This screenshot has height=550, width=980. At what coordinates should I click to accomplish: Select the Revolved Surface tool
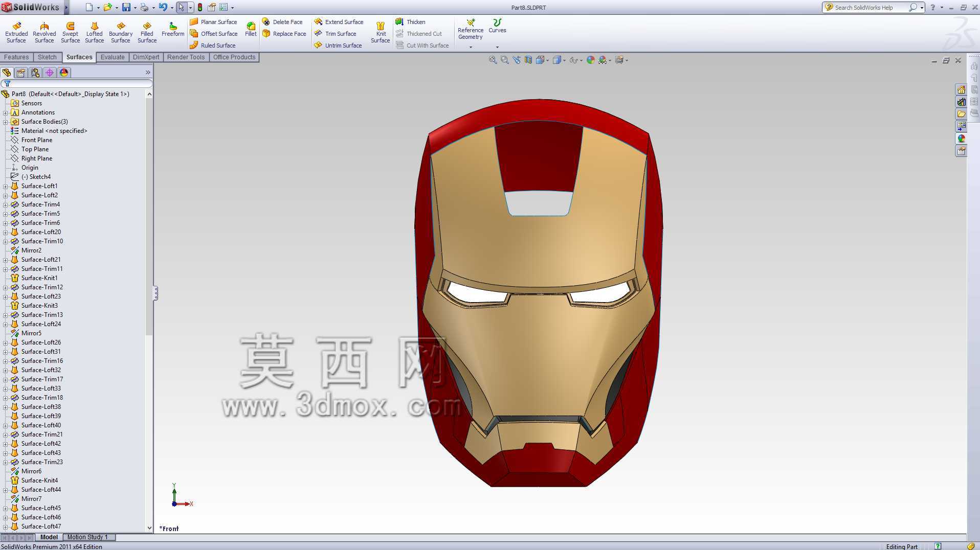44,33
